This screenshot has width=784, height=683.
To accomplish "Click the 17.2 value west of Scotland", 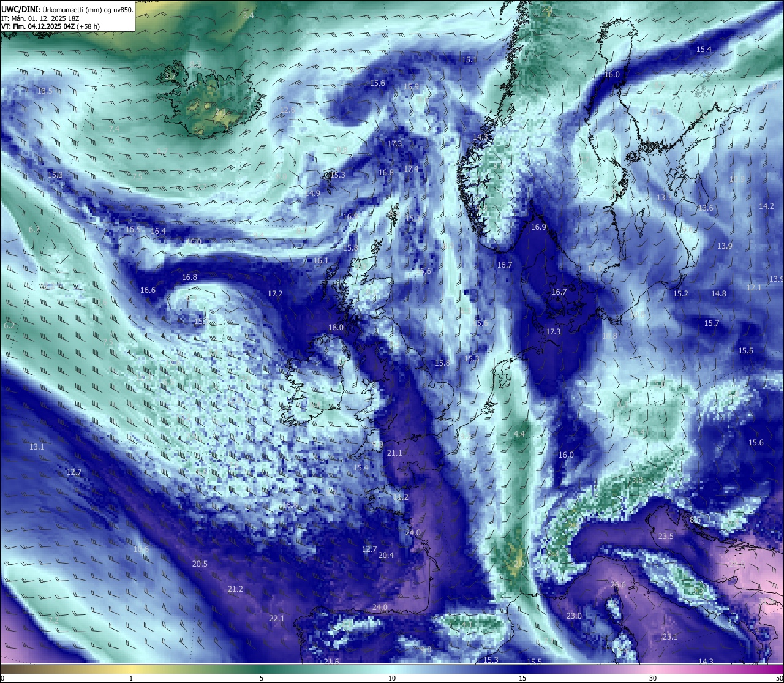I will (275, 294).
